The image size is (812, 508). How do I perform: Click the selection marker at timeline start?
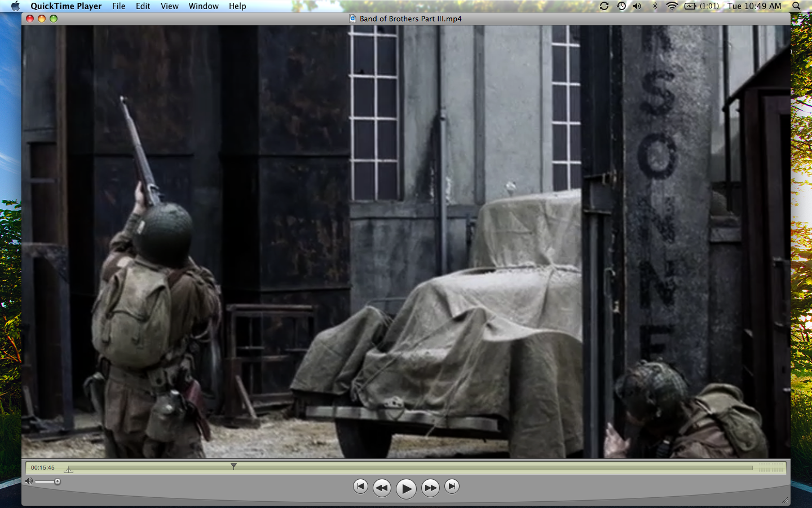click(x=68, y=470)
